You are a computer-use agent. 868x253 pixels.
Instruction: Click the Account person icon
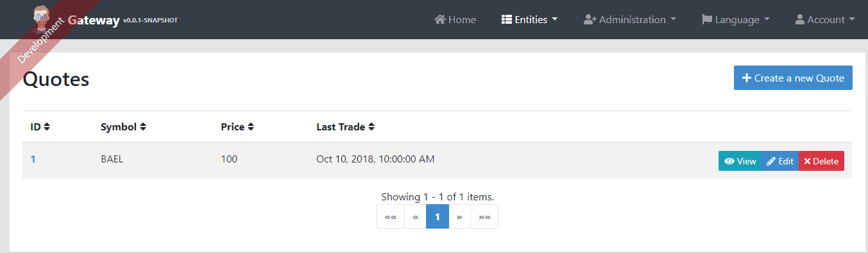[800, 19]
